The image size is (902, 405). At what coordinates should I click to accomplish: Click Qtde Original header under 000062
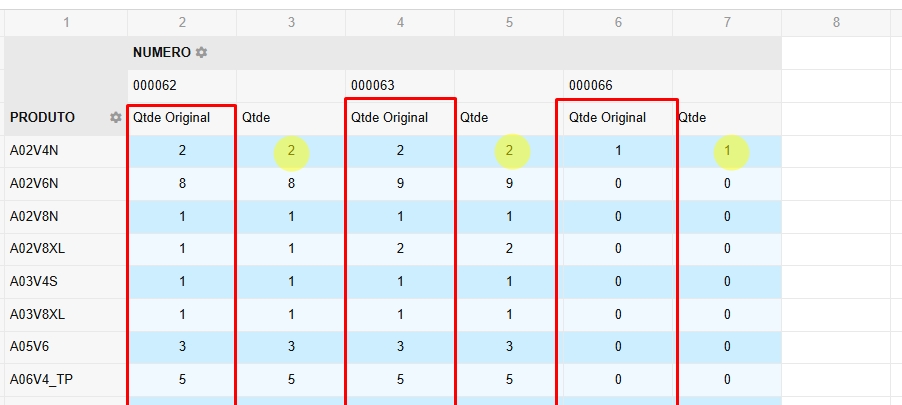172,118
